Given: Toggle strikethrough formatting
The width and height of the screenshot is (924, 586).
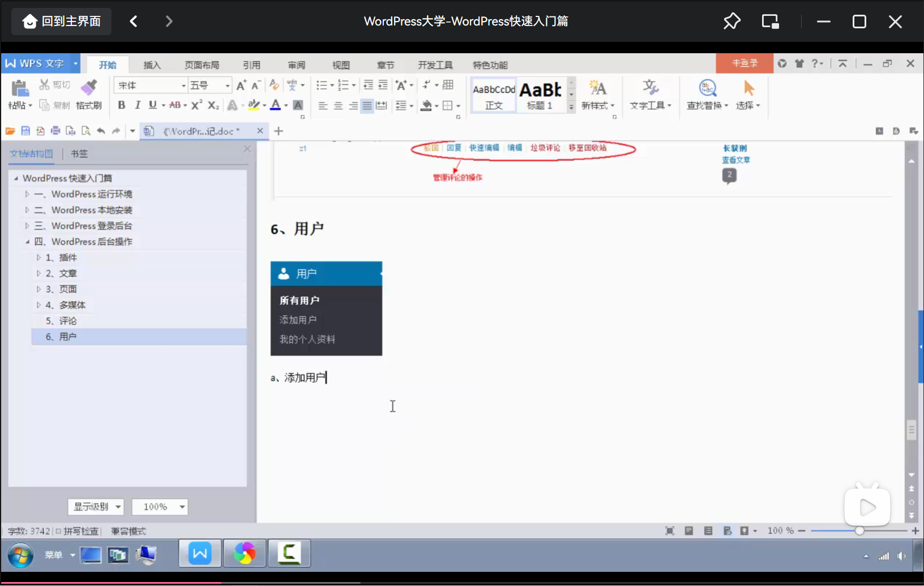Looking at the screenshot, I should tap(175, 105).
